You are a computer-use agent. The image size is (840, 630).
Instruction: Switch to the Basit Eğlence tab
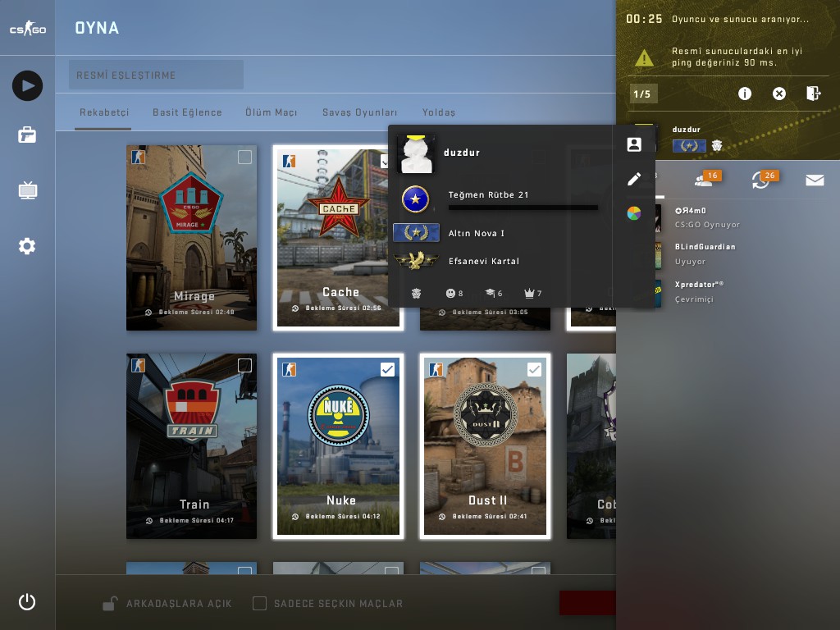(x=187, y=112)
